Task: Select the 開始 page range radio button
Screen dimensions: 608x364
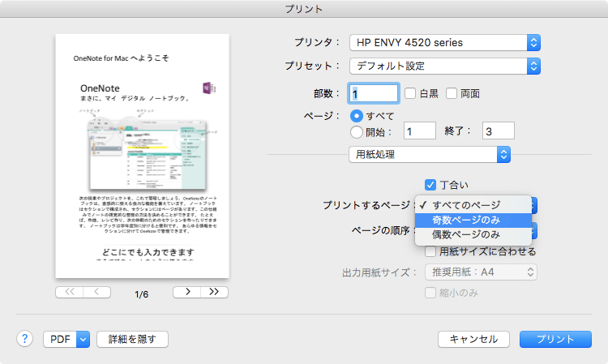Action: (357, 132)
